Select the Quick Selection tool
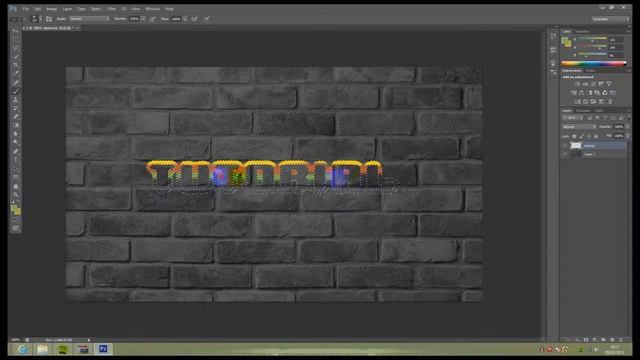This screenshot has width=640, height=360. [x=16, y=57]
